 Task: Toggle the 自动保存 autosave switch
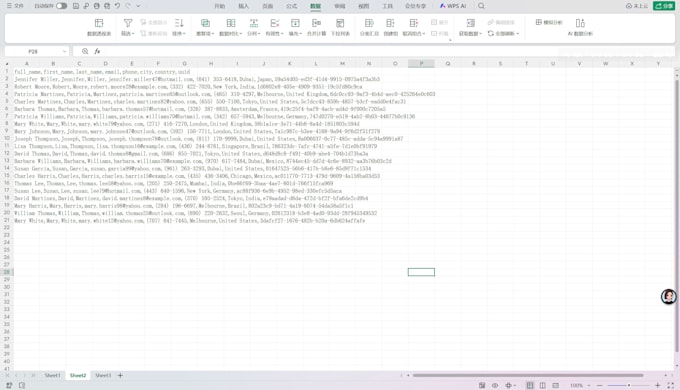coord(62,6)
